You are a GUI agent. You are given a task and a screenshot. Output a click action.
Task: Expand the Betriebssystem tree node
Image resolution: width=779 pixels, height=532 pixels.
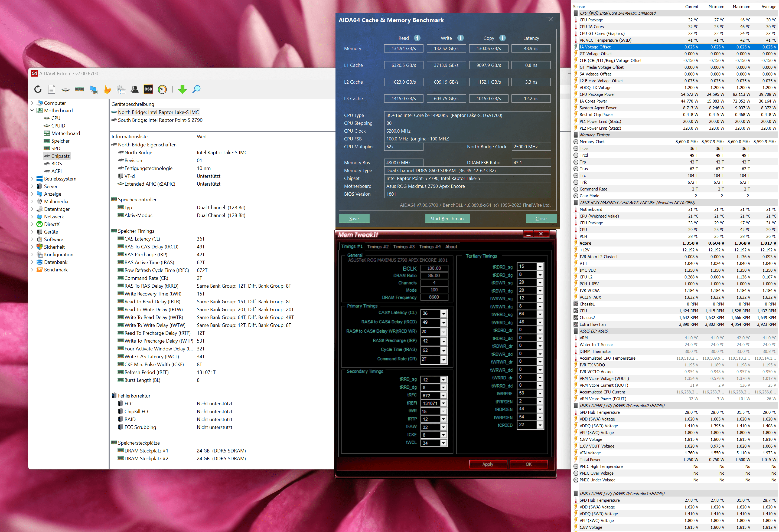click(32, 179)
